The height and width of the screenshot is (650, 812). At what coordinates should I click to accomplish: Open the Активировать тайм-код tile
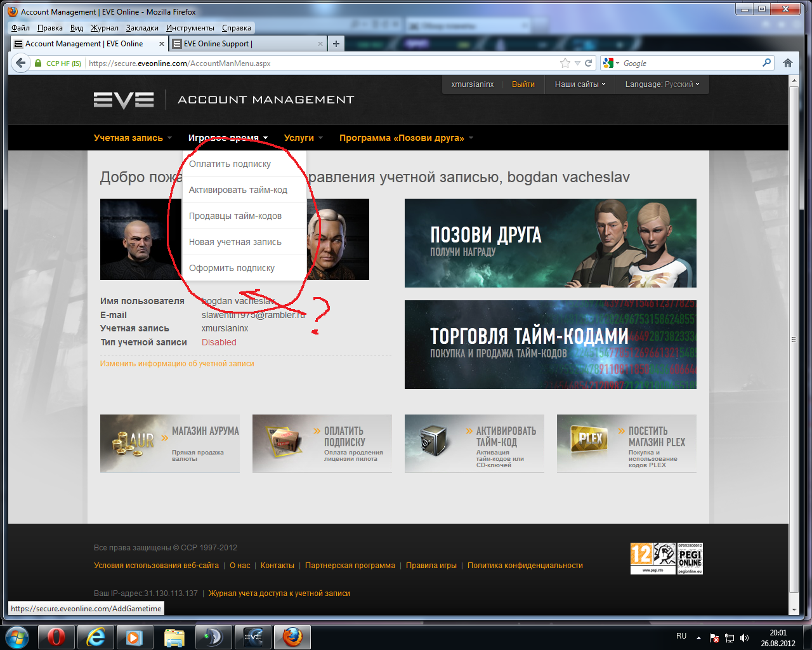point(475,444)
